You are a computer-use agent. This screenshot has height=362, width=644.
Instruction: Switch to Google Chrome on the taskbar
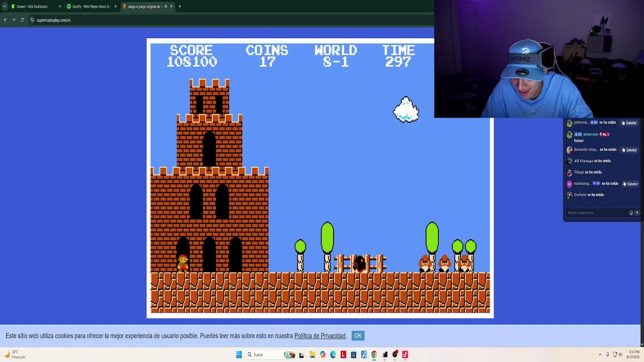pyautogui.click(x=374, y=354)
